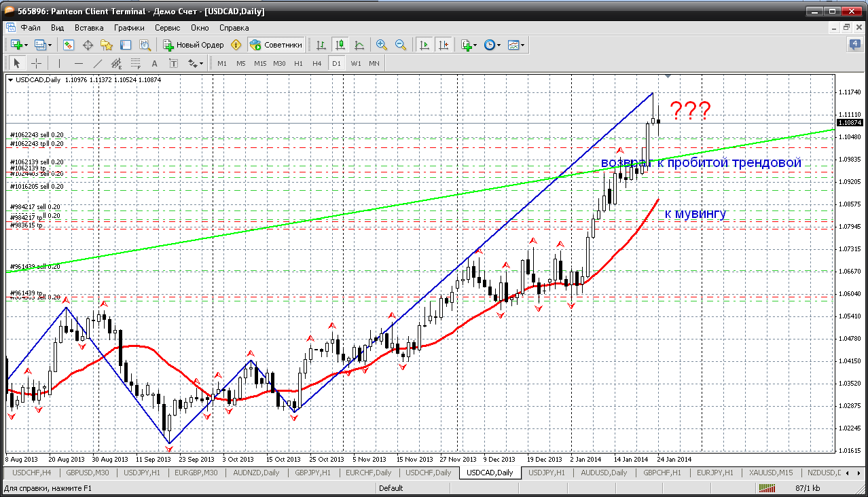Open the Market Watch window icon

coord(69,45)
